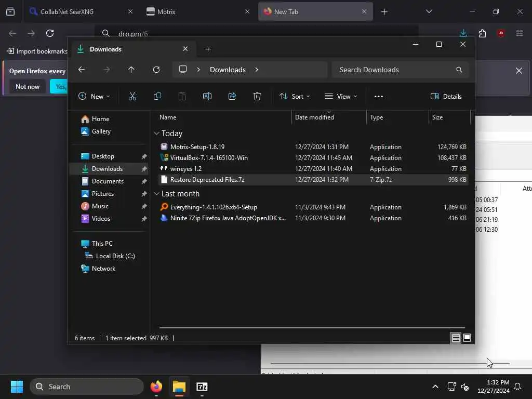This screenshot has width=532, height=399.
Task: Select the Downloads Explorer tab
Action: pyautogui.click(x=132, y=49)
